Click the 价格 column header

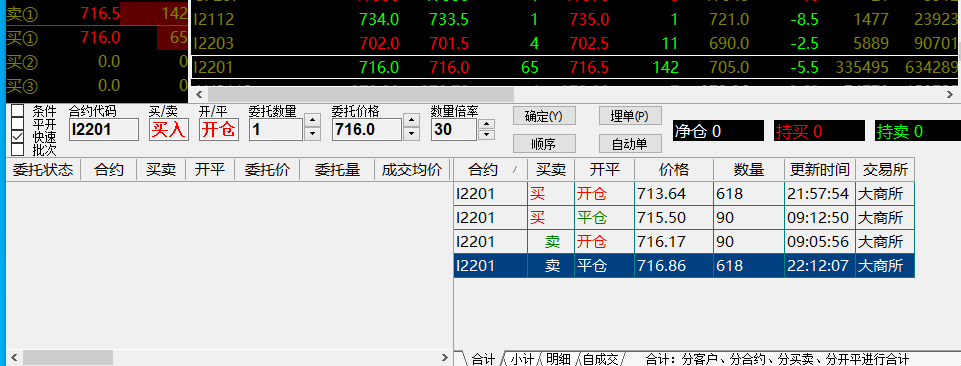tap(674, 170)
